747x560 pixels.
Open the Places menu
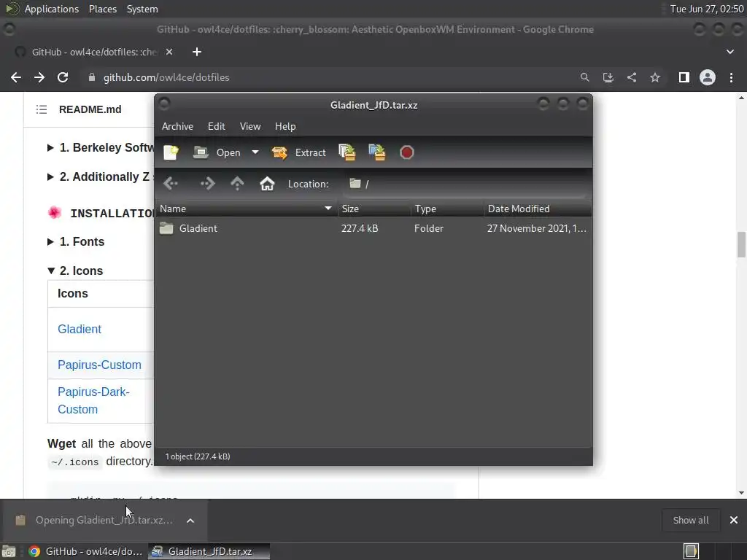click(x=102, y=9)
